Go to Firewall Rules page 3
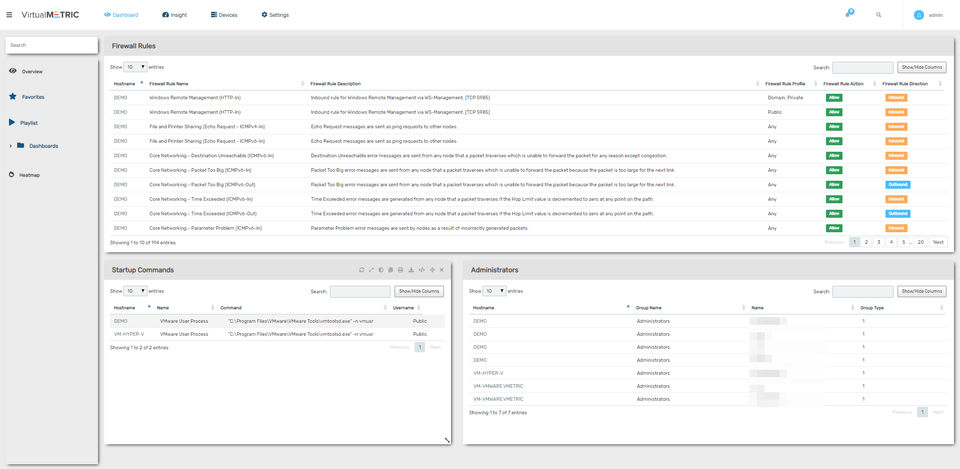This screenshot has width=960, height=469. point(879,242)
